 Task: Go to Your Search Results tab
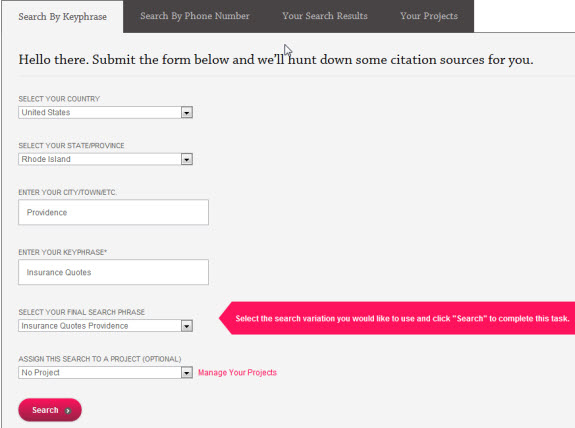pyautogui.click(x=325, y=16)
